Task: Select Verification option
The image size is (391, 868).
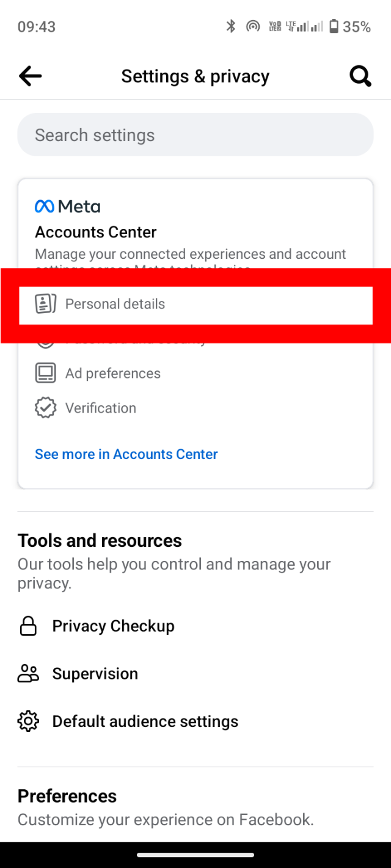Action: pyautogui.click(x=101, y=408)
